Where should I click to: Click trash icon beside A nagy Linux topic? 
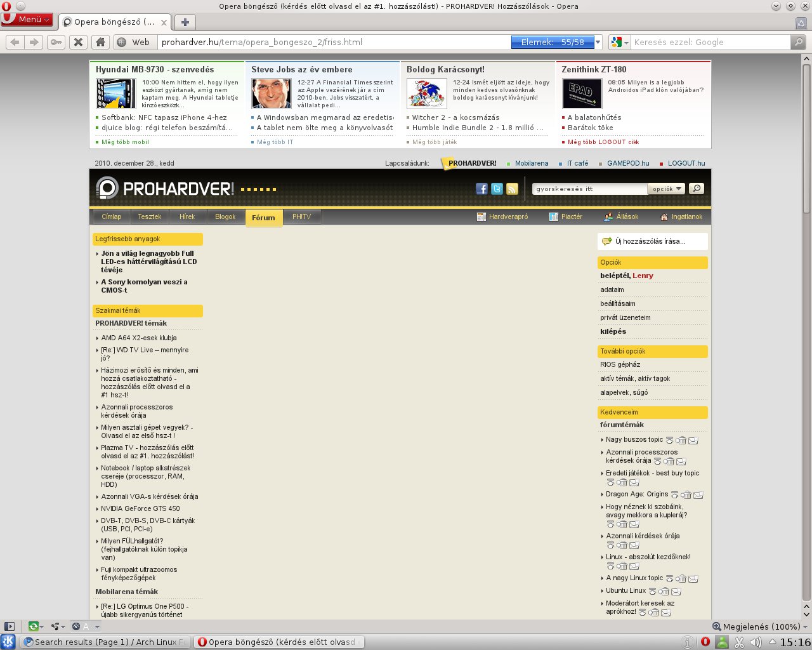681,579
